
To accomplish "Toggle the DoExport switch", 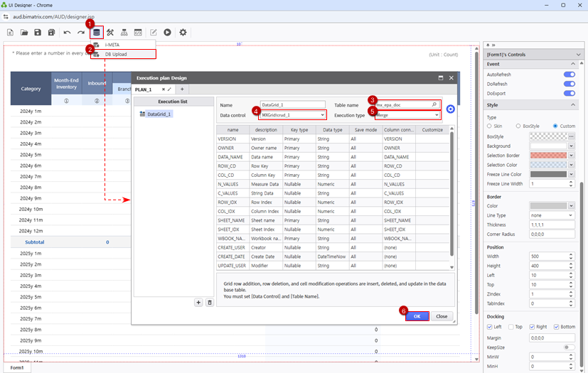I will coord(569,92).
